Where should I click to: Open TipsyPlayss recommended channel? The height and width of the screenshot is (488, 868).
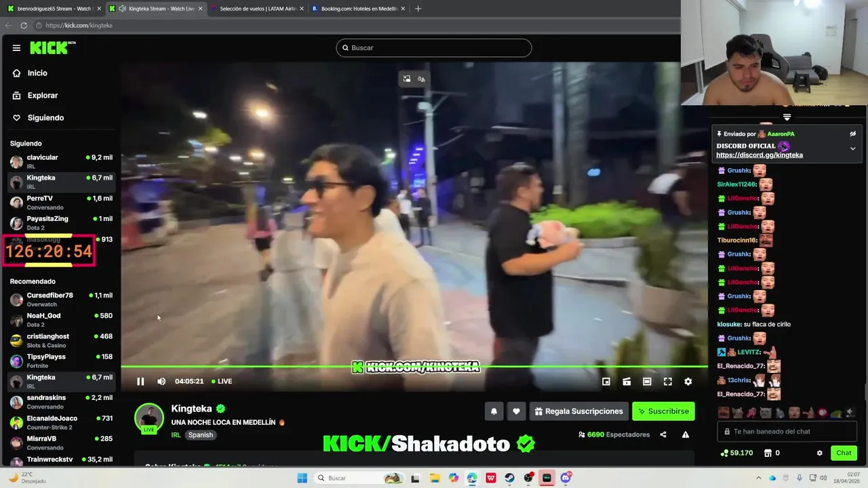[61, 361]
